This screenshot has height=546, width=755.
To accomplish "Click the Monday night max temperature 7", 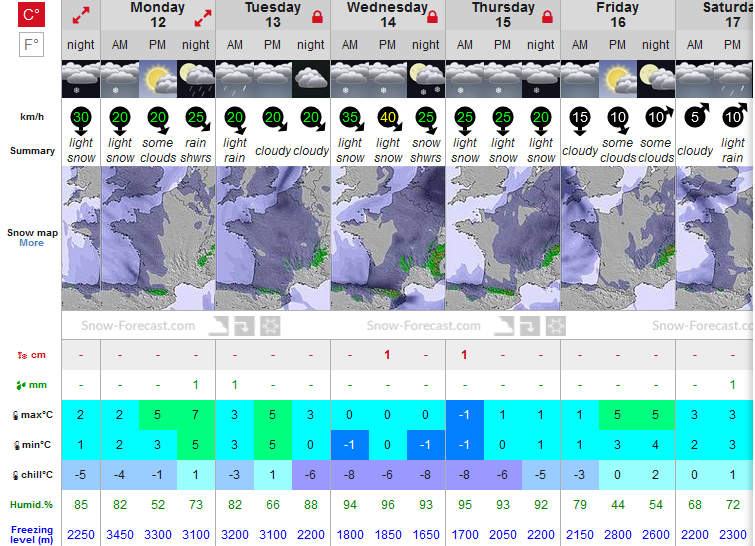I will point(195,415).
